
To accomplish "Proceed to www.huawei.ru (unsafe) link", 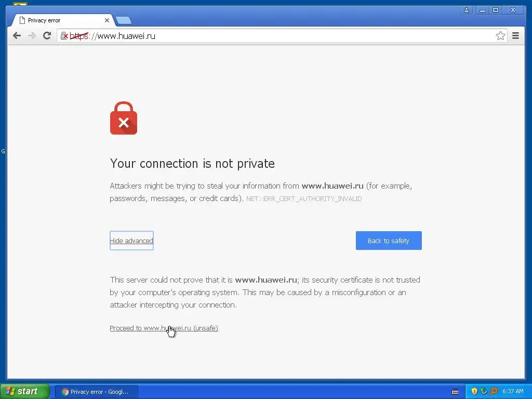I will pos(164,328).
